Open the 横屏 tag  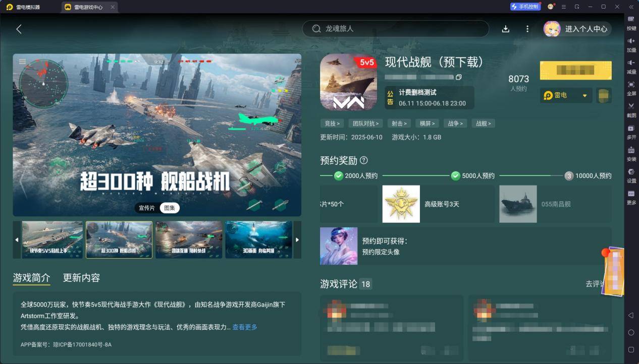click(427, 124)
